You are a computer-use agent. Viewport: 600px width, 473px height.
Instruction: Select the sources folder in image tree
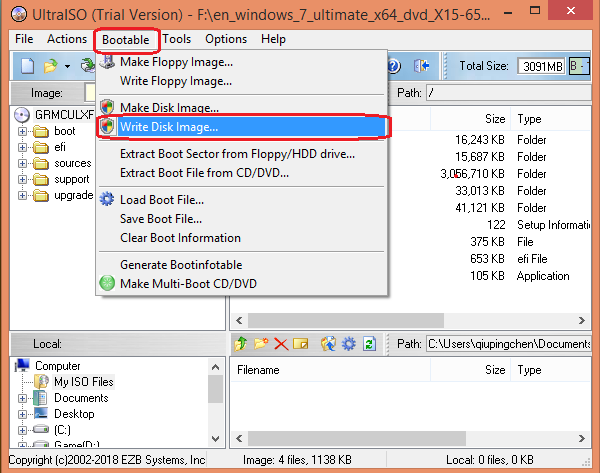click(x=73, y=163)
